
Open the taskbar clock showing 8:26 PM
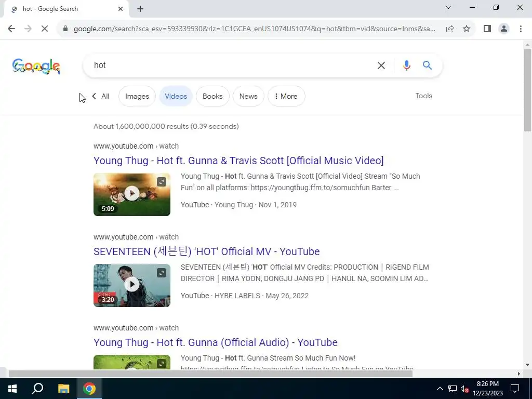pyautogui.click(x=487, y=389)
